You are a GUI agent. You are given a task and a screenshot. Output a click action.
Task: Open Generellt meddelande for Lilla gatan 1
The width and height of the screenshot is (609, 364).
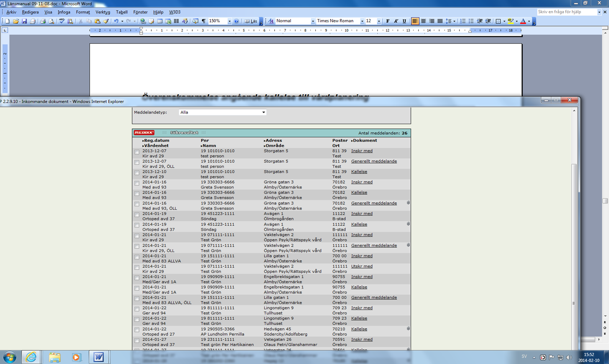374,298
